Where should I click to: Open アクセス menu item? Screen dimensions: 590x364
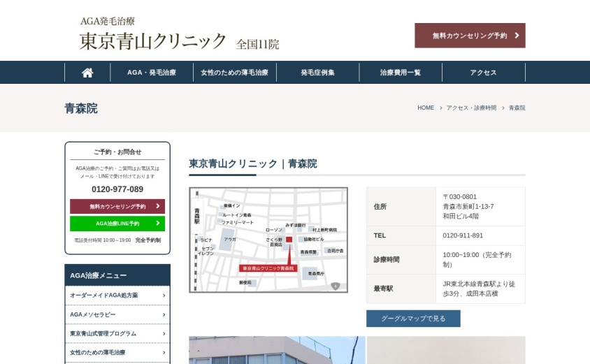483,73
